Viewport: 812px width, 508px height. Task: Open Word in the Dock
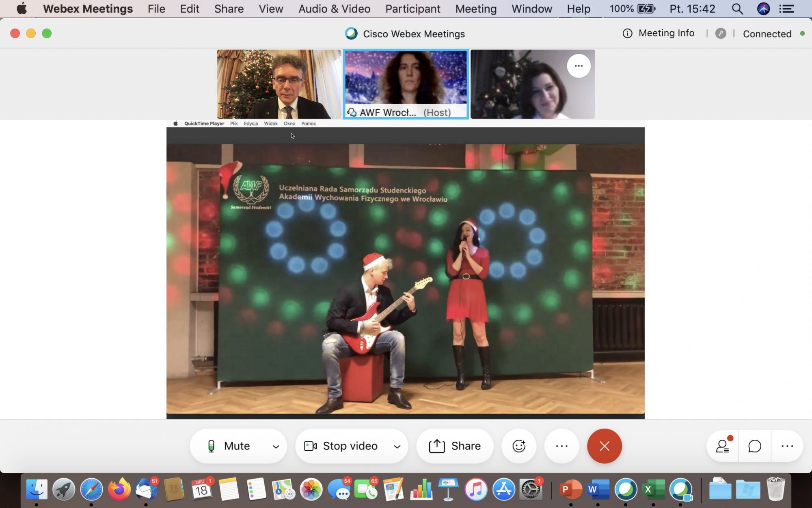pyautogui.click(x=598, y=489)
